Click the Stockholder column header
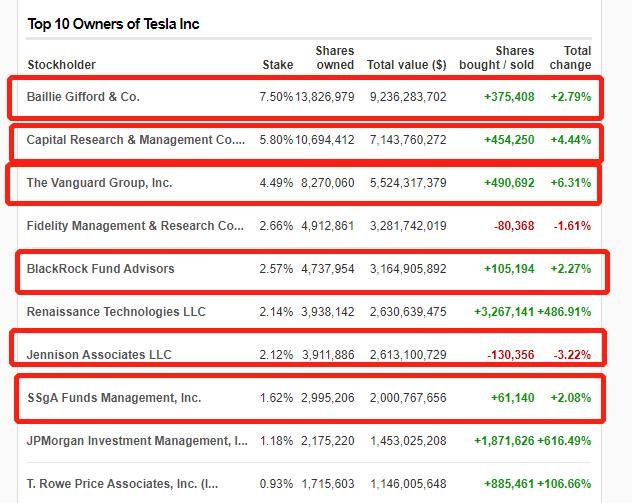Screen dimensions: 632x503 61,64
